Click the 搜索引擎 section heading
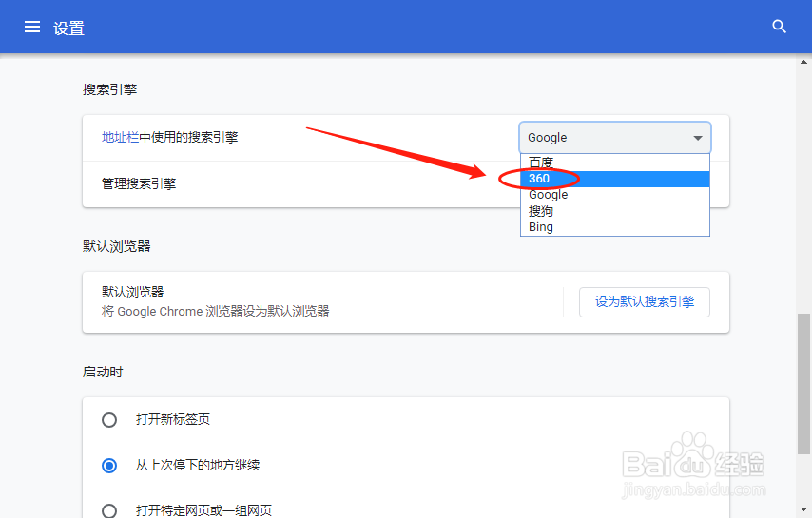 (109, 89)
